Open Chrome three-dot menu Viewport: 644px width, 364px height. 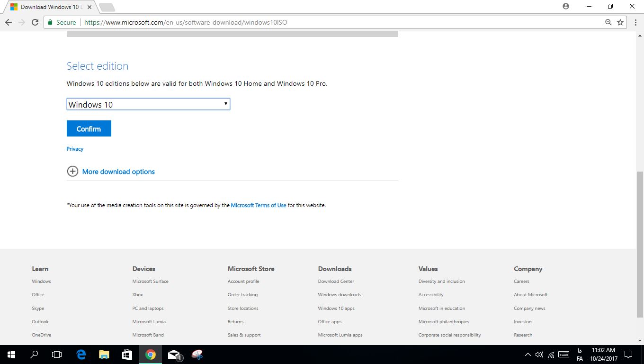tap(635, 22)
